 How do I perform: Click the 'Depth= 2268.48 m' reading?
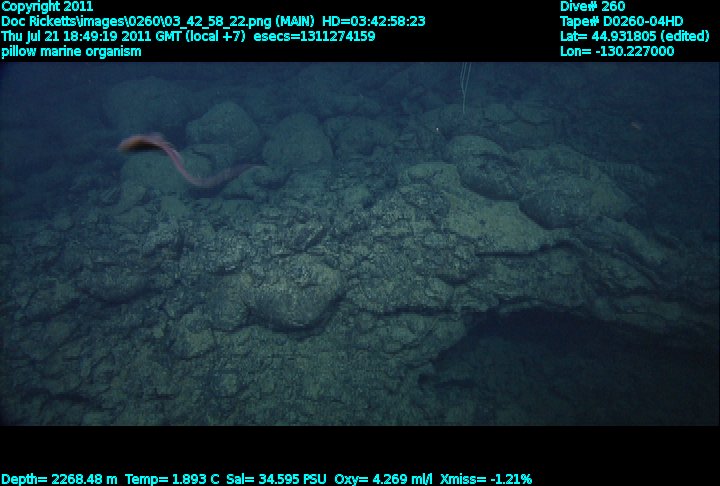click(x=59, y=479)
